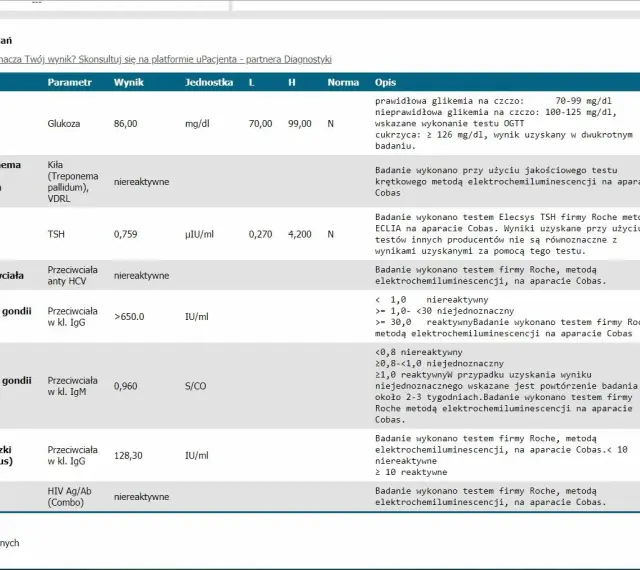Select the TSH upper limit 4,200
This screenshot has height=570, width=640.
pos(300,234)
